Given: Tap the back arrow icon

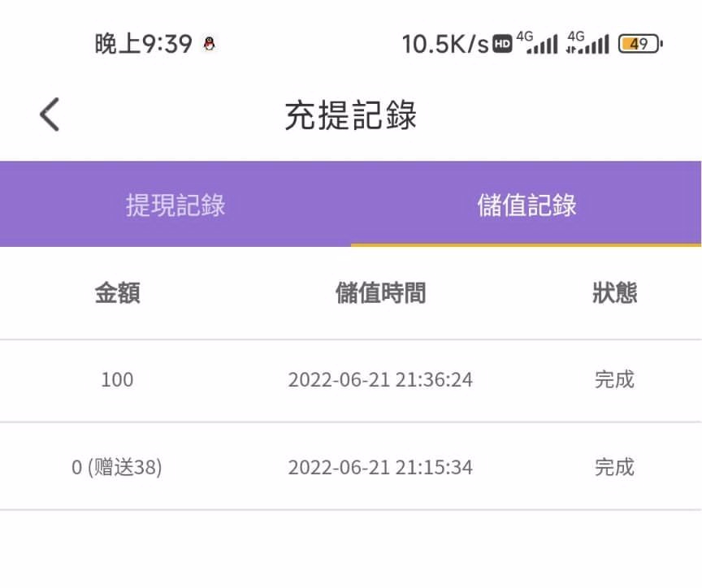Looking at the screenshot, I should click(x=50, y=115).
